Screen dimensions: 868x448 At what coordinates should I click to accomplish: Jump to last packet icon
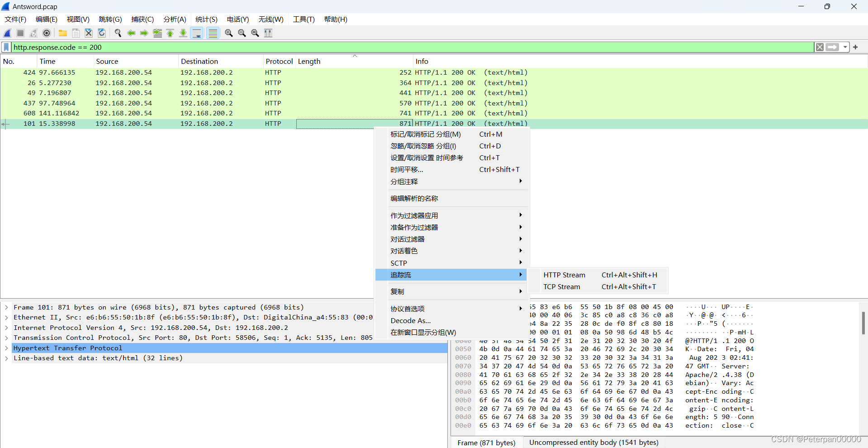[x=183, y=33]
